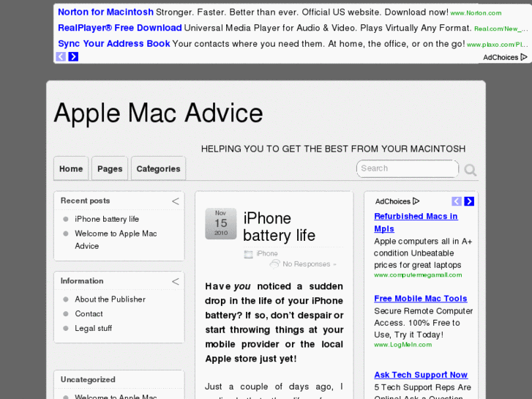The image size is (532, 399).
Task: Open the Categories menu tab
Action: 159,168
